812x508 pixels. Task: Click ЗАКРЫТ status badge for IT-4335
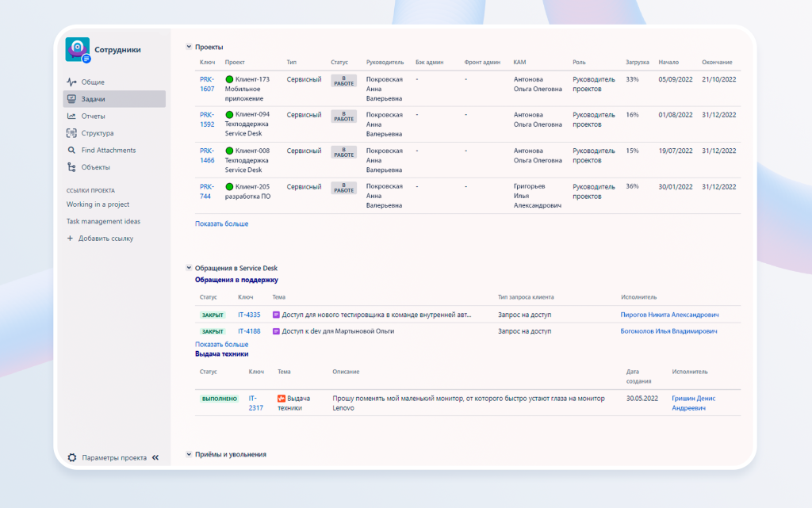coord(213,315)
